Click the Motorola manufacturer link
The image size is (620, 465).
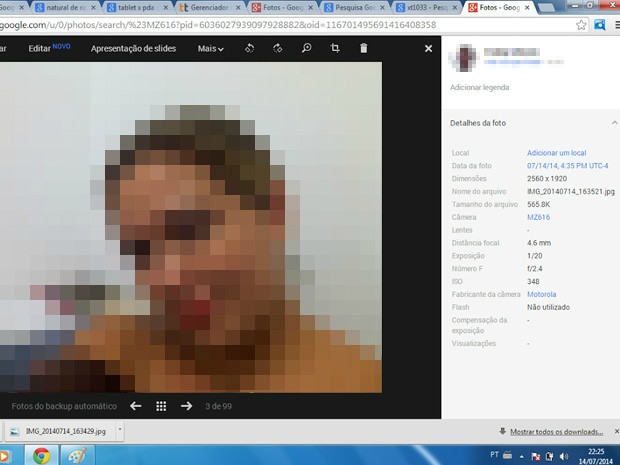tap(543, 295)
